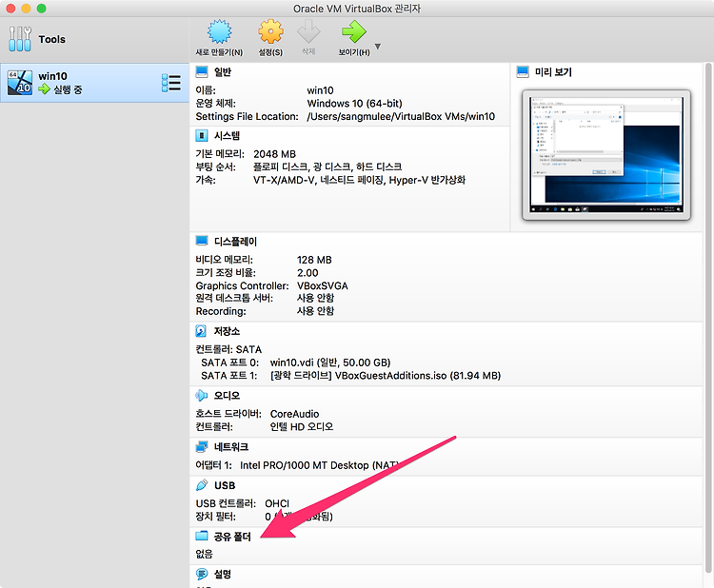The height and width of the screenshot is (588, 714).
Task: Click the VBoxGuestAdditions.iso optical drive entry
Action: pyautogui.click(x=386, y=376)
